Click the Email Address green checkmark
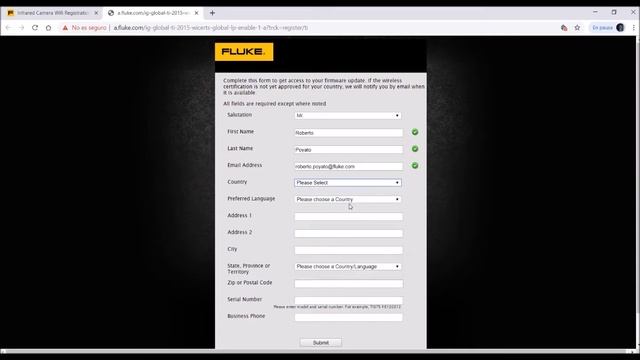 click(415, 166)
